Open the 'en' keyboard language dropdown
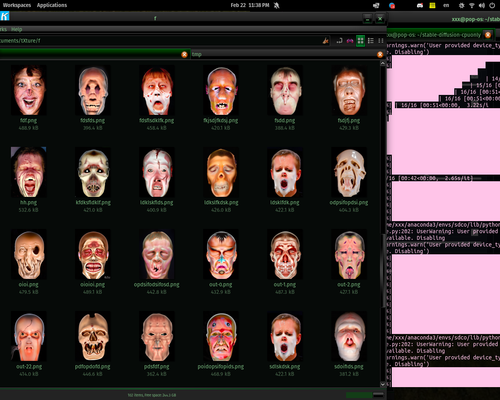Image resolution: width=500 pixels, height=400 pixels. click(446, 5)
